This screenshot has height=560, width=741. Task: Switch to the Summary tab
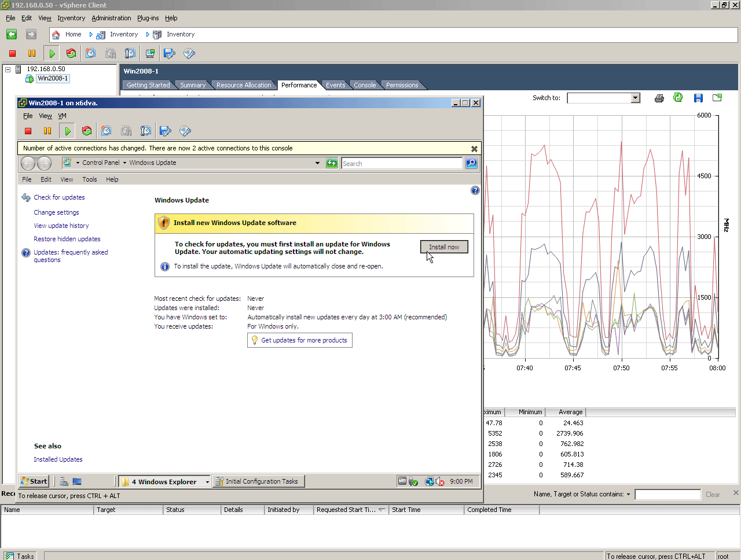(193, 85)
